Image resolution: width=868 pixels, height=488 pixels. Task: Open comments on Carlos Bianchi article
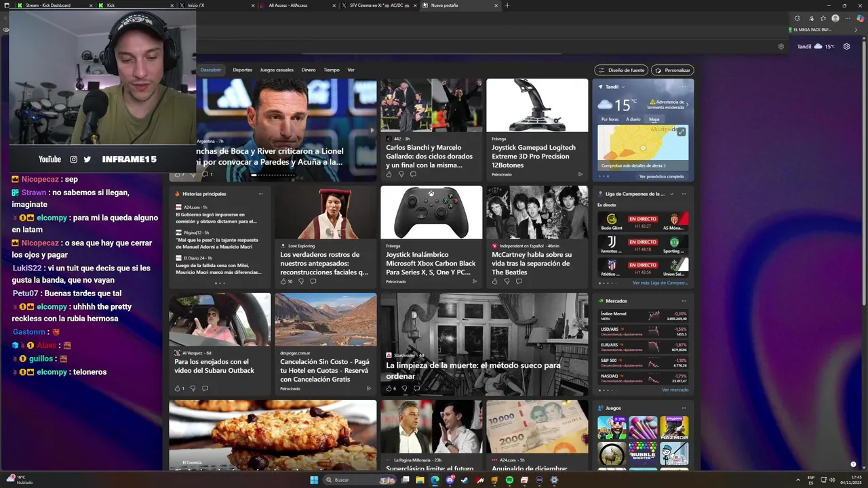point(413,174)
